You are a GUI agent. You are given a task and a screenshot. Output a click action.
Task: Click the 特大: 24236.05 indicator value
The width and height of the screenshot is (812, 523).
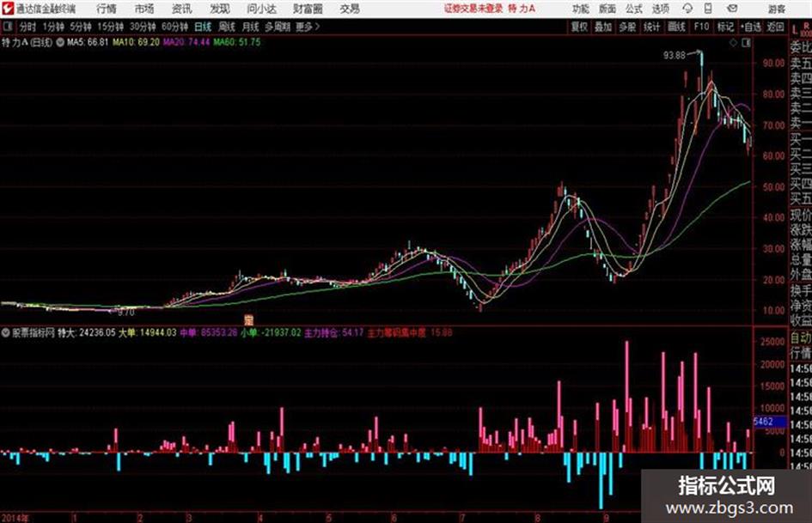[86, 333]
